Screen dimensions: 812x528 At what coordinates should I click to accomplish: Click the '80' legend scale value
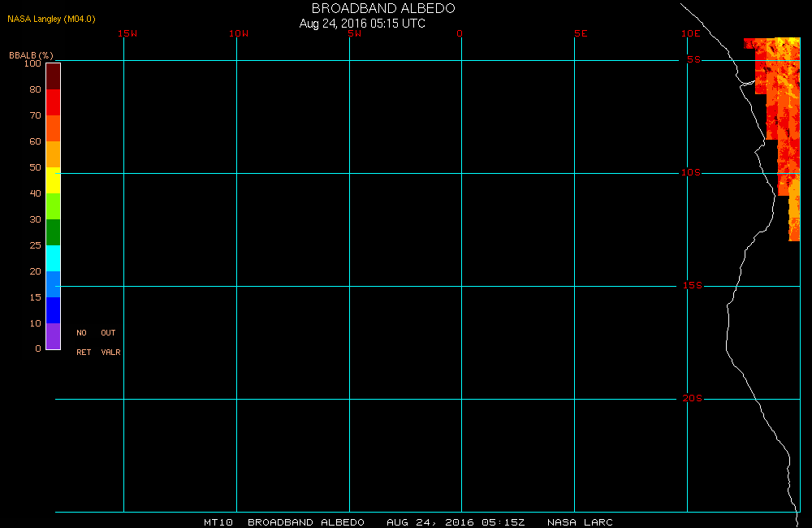click(35, 89)
